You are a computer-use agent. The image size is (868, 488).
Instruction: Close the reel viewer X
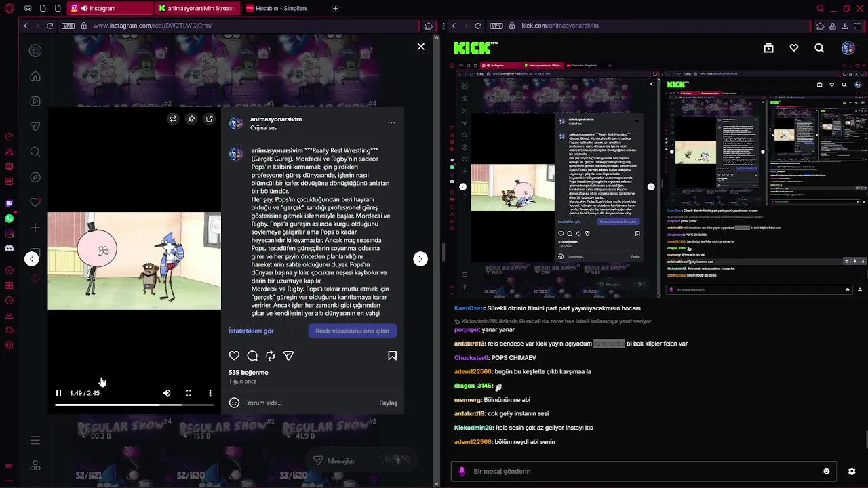point(420,47)
